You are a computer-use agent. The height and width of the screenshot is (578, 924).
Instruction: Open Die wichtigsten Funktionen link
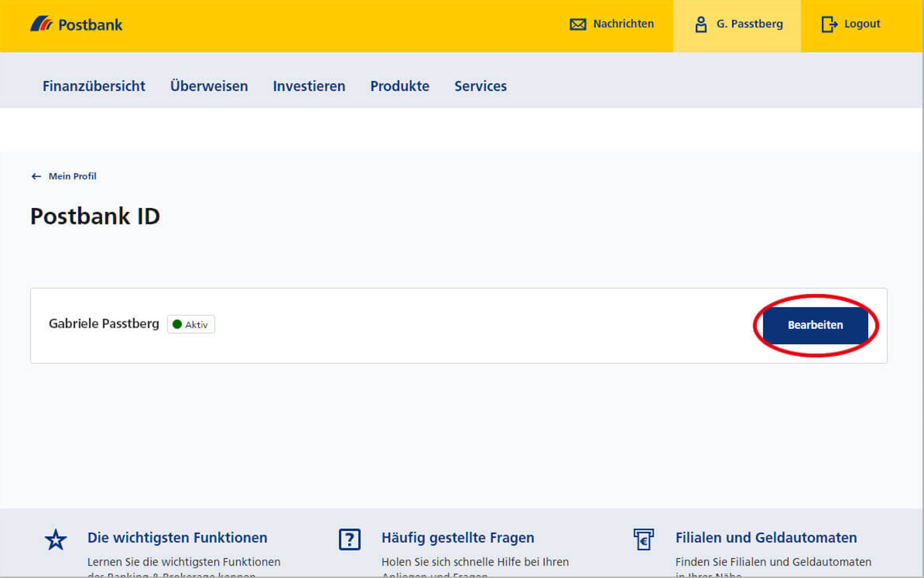[177, 538]
